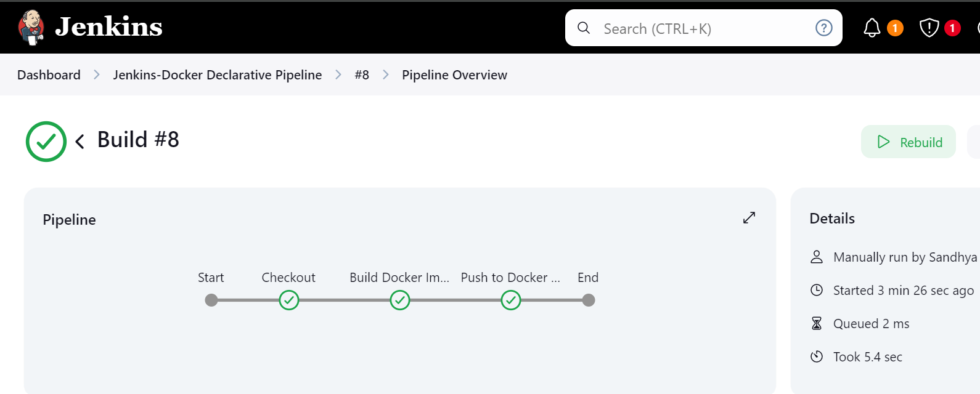Open the #8 build breadcrumb
The width and height of the screenshot is (980, 394).
point(362,75)
